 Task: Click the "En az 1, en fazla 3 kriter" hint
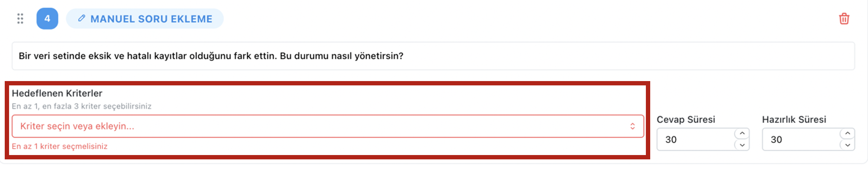[x=81, y=106]
